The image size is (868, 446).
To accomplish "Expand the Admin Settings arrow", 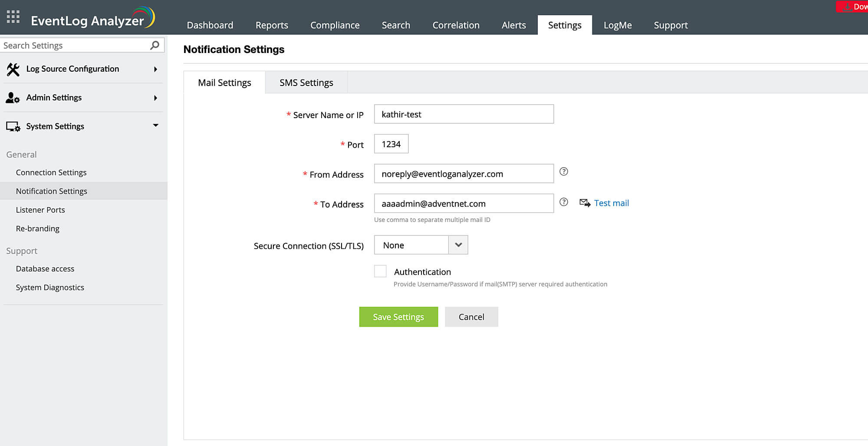I will click(155, 98).
